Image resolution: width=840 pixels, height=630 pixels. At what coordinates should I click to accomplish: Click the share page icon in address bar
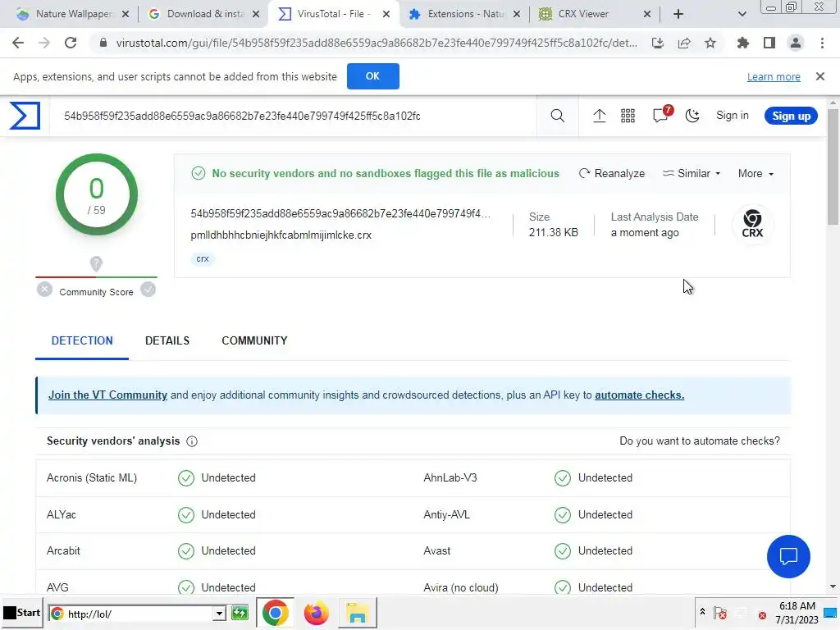[x=684, y=43]
